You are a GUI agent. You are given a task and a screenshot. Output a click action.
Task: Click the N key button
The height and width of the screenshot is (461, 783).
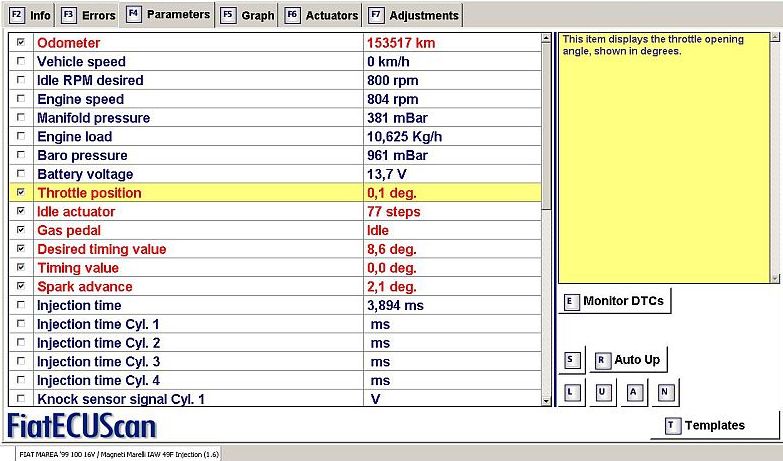coord(665,392)
